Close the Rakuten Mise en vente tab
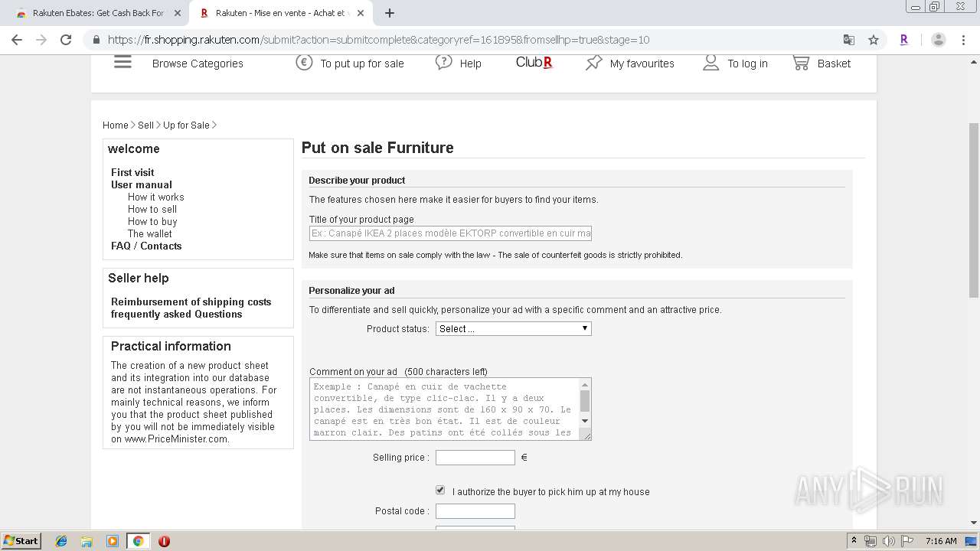The width and height of the screenshot is (980, 551). point(360,13)
